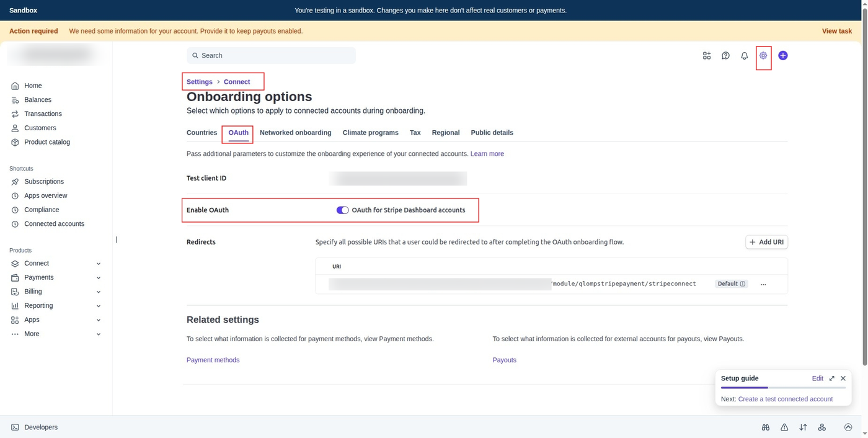Click into the Search field
Viewport: 868px width, 438px height.
[271, 56]
